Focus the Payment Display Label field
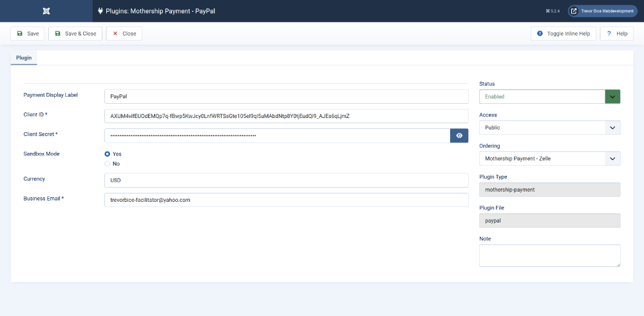This screenshot has width=644, height=316. click(x=287, y=97)
